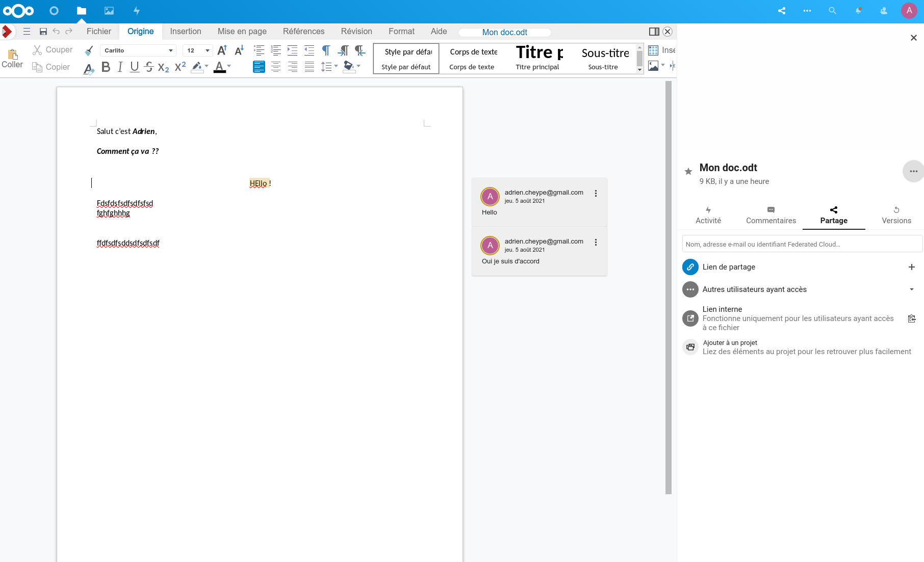Open the Commentaires sidebar tab
Screen dimensions: 924x562
click(771, 216)
